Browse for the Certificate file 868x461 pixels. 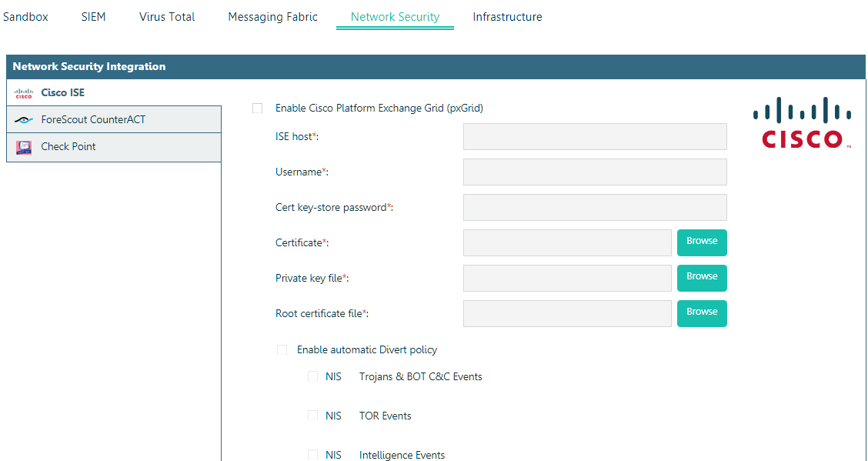702,242
